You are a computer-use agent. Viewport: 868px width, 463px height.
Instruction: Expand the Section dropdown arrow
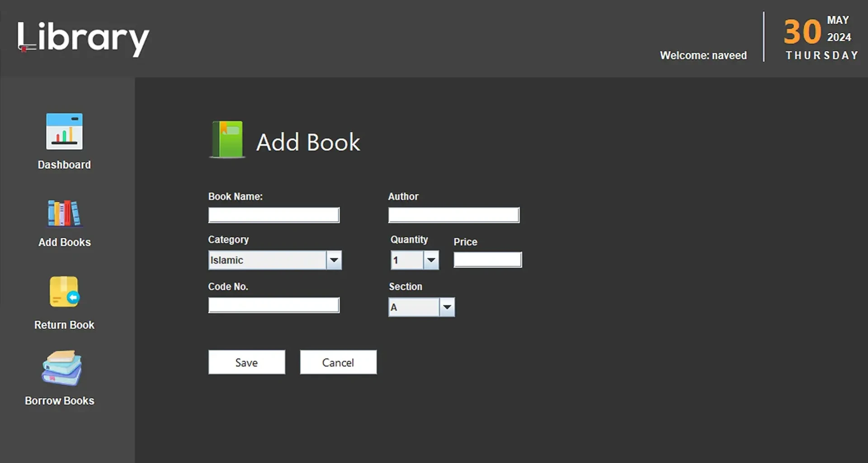click(447, 307)
